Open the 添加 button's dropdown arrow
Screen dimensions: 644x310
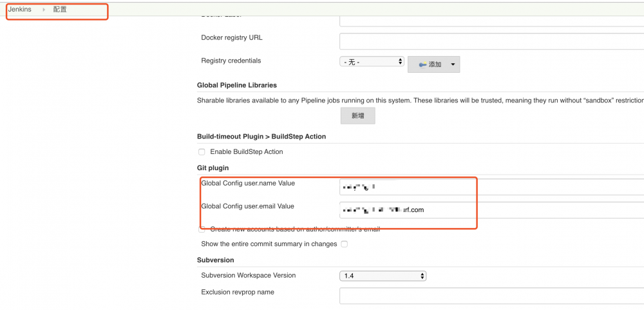[453, 64]
